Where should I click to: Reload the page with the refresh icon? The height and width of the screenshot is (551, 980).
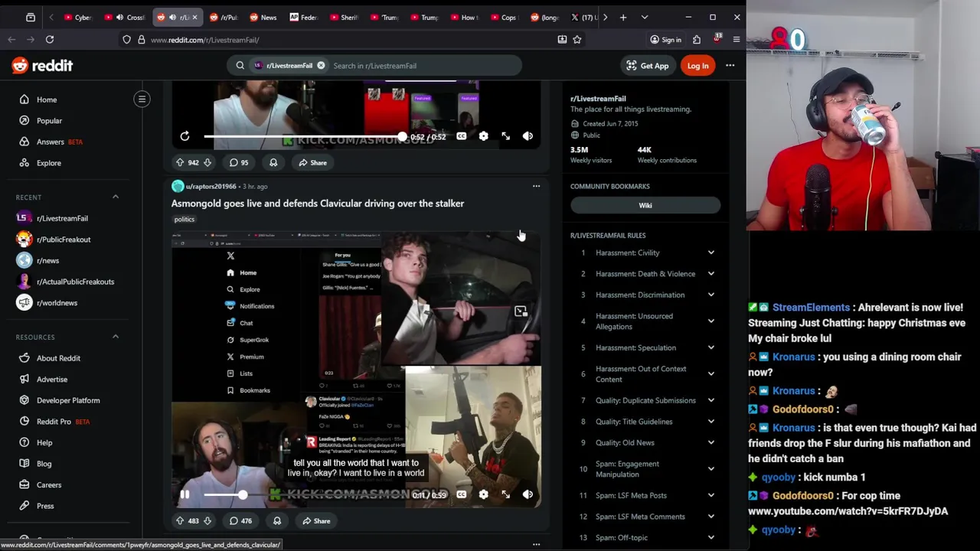(50, 40)
